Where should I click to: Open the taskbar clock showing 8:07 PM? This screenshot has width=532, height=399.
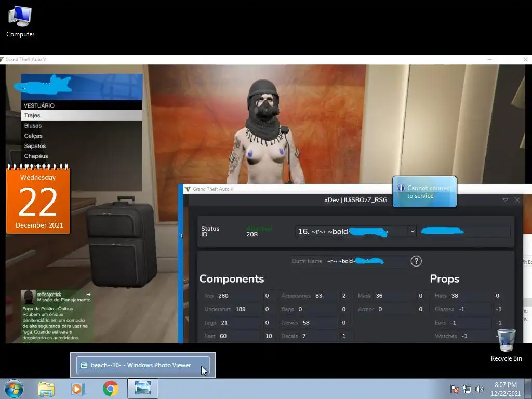pos(506,389)
